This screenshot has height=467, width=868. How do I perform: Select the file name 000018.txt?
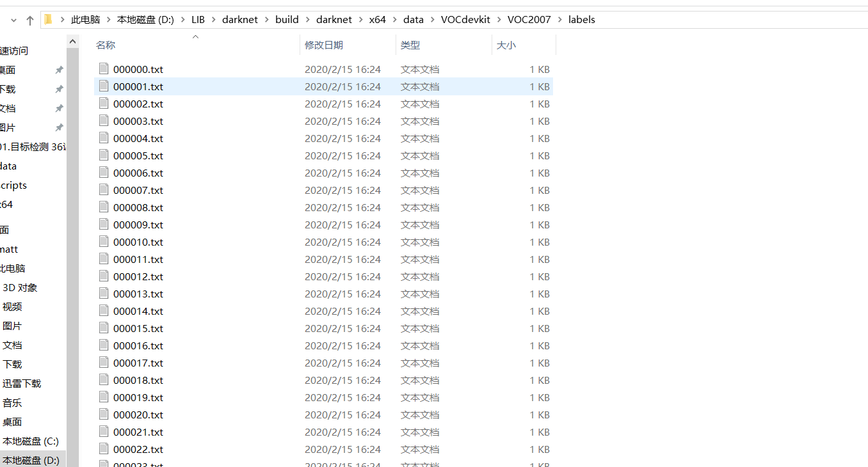click(x=138, y=380)
